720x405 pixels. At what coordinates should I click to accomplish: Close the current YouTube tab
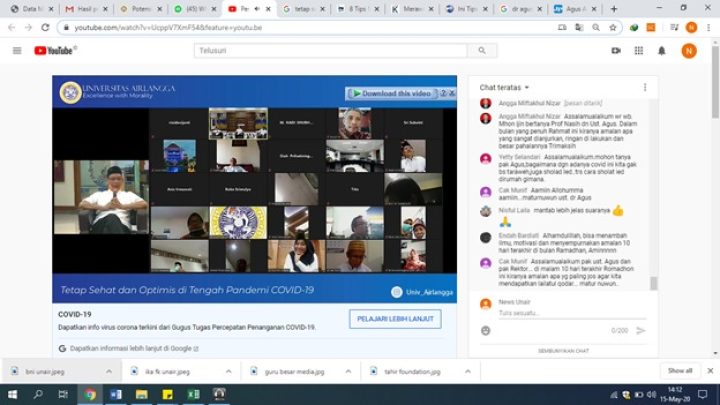pos(268,9)
